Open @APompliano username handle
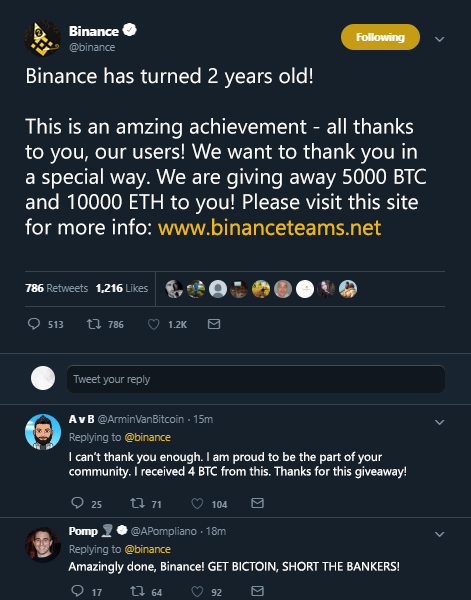This screenshot has width=471, height=600. [x=164, y=531]
